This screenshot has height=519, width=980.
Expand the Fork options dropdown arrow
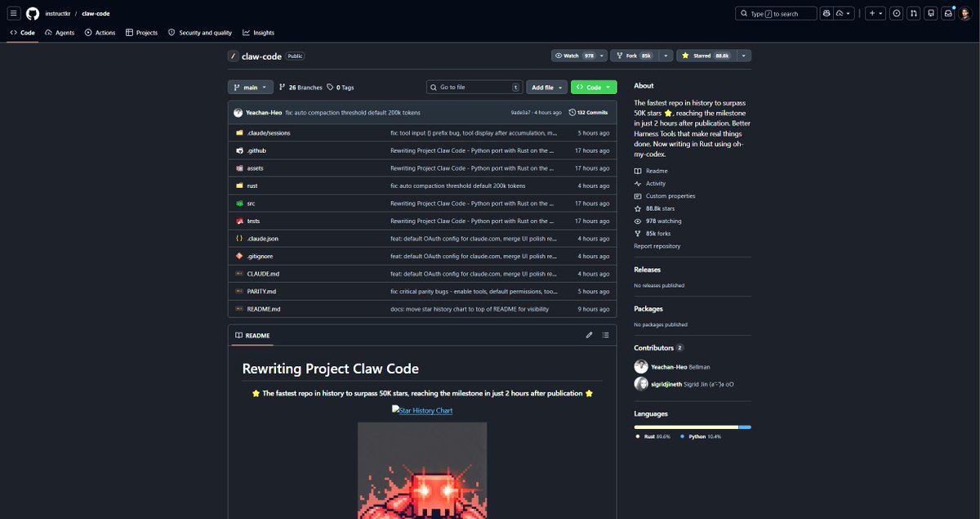666,56
